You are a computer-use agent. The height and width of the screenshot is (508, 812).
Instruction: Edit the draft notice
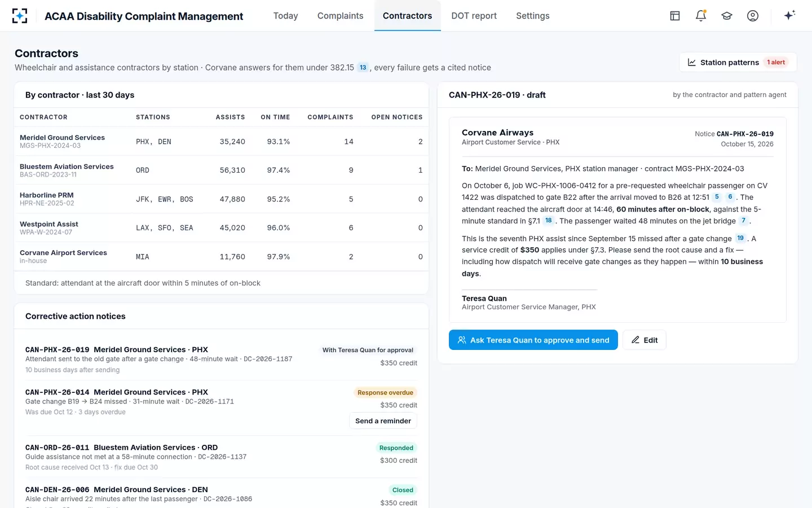645,340
